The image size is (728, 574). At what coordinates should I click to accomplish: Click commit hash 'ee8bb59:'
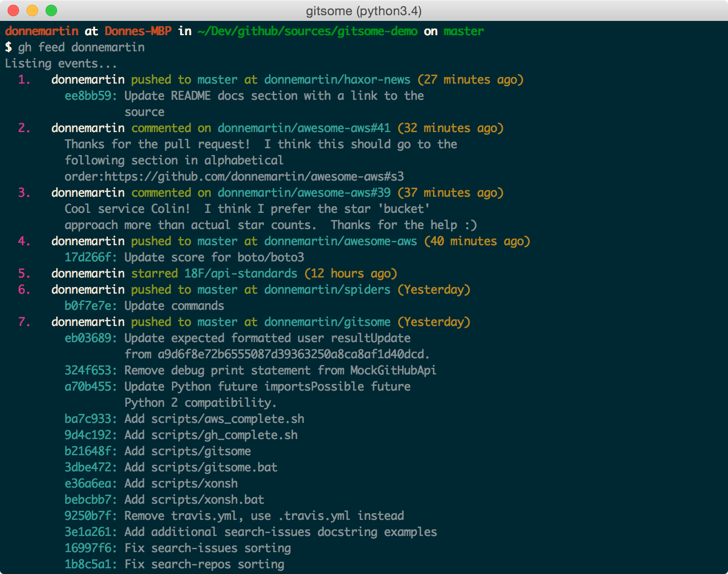tap(91, 96)
